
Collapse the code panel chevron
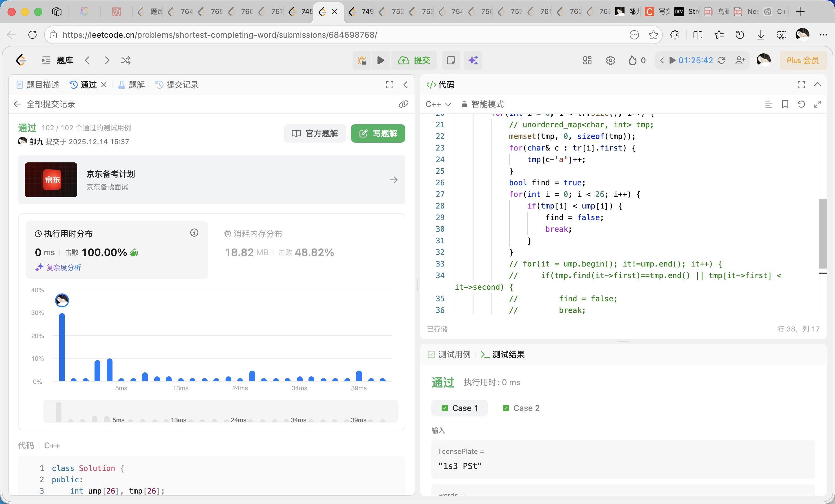tap(817, 84)
